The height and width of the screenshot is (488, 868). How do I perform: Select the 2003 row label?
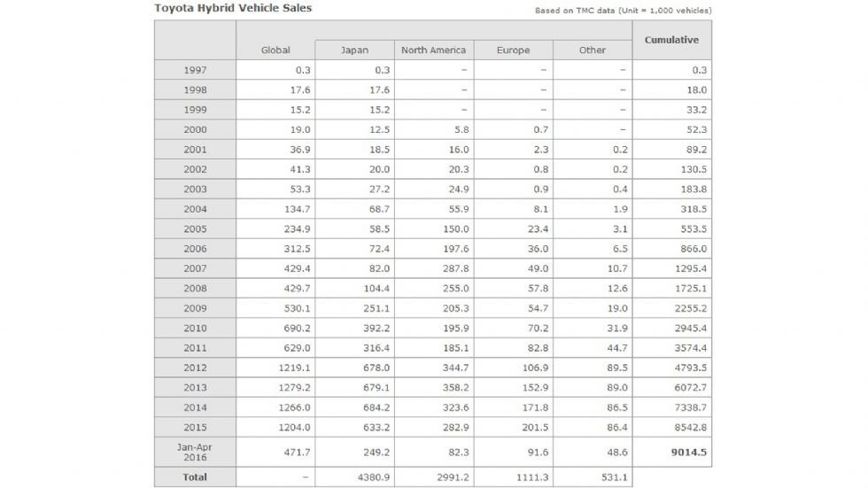[195, 190]
